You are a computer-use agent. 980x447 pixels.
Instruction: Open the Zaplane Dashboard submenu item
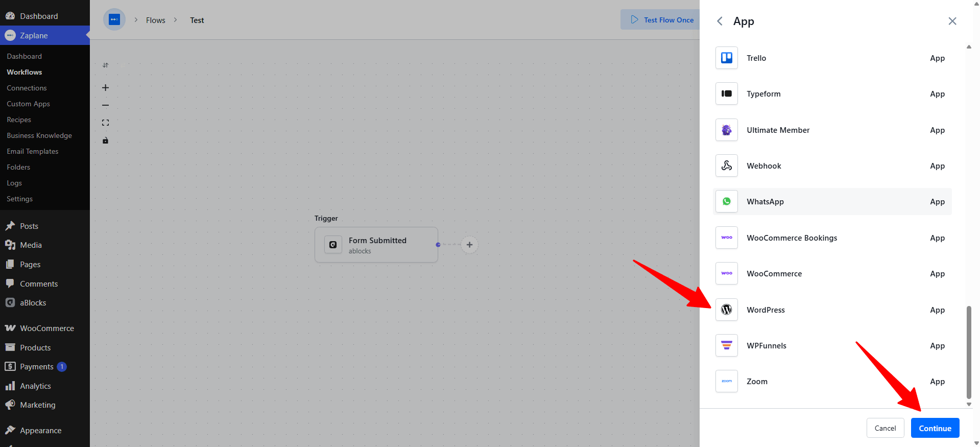[24, 56]
